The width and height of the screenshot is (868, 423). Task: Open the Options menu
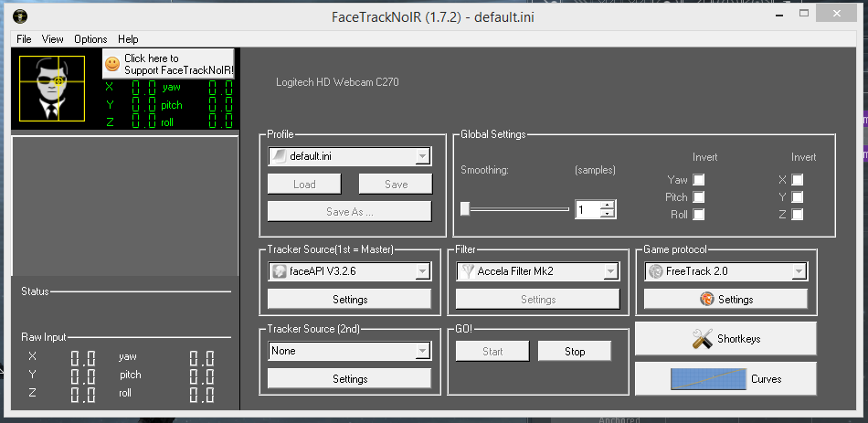[90, 38]
